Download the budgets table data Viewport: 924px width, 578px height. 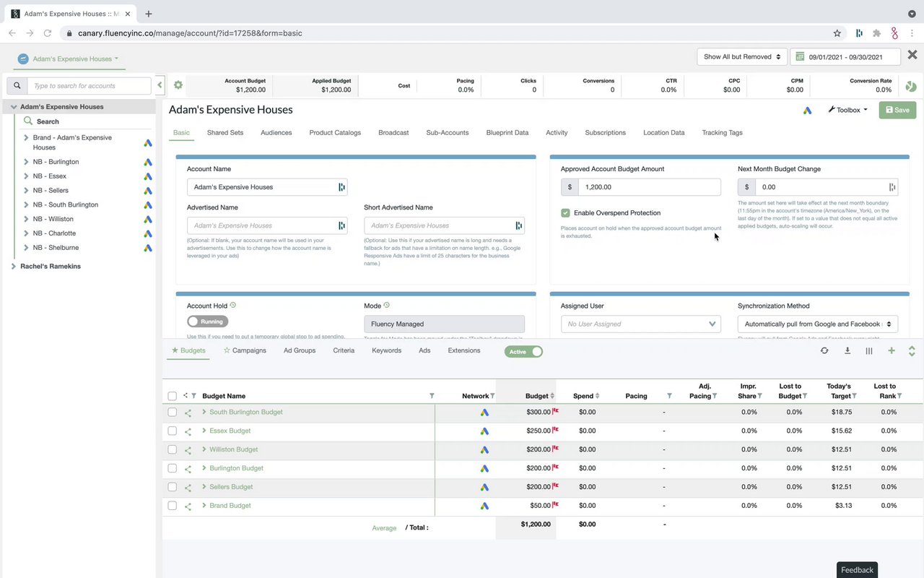[847, 350]
